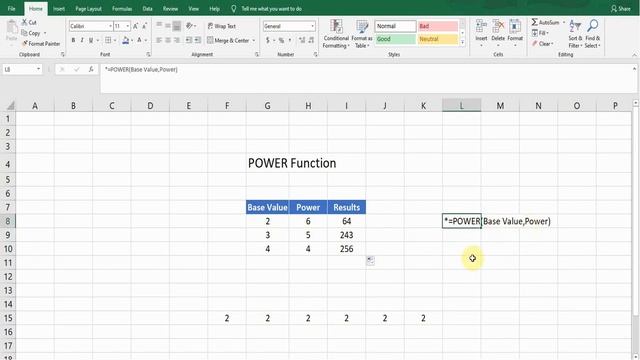This screenshot has width=640, height=360.
Task: Click Share button
Action: click(621, 9)
